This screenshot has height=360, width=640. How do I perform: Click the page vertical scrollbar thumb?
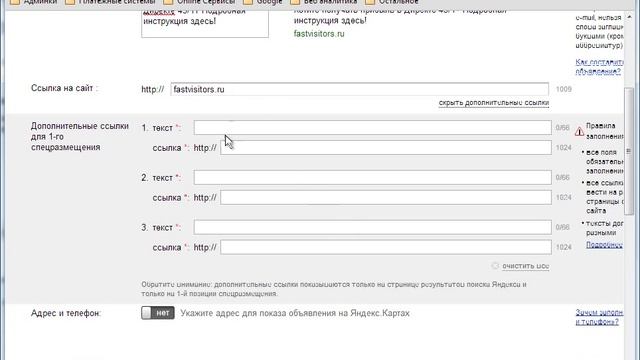(x=629, y=151)
